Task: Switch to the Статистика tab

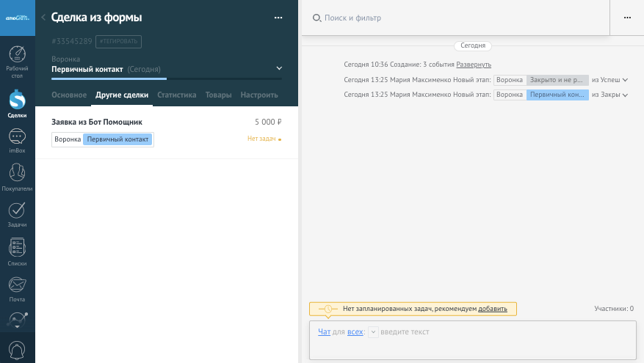Action: click(177, 95)
